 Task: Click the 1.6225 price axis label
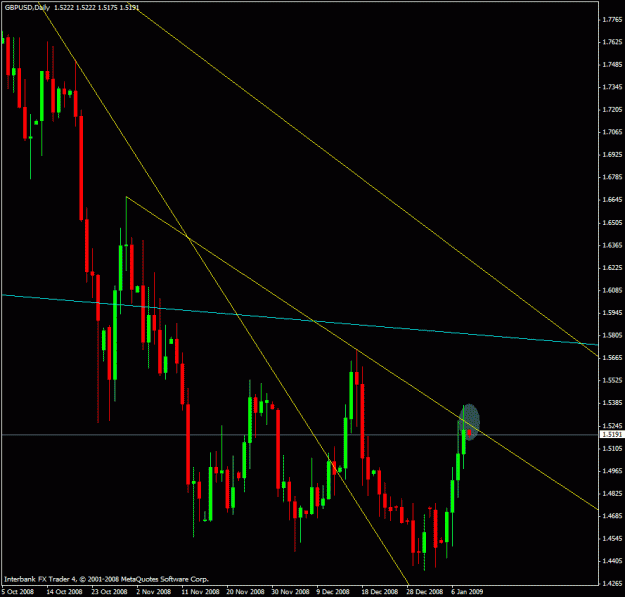pyautogui.click(x=612, y=267)
